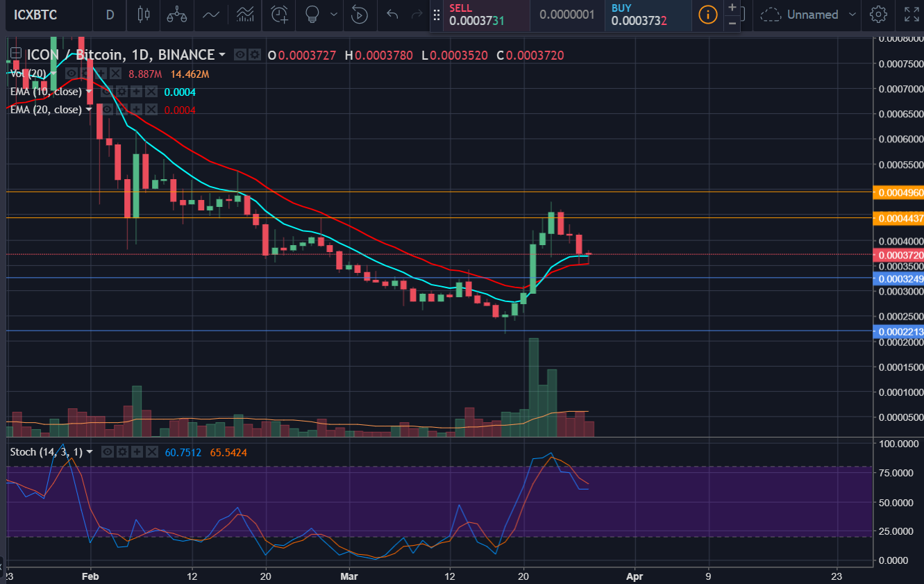Open settings gear for Stoch (14, 3, 1)
924x584 pixels.
point(122,452)
